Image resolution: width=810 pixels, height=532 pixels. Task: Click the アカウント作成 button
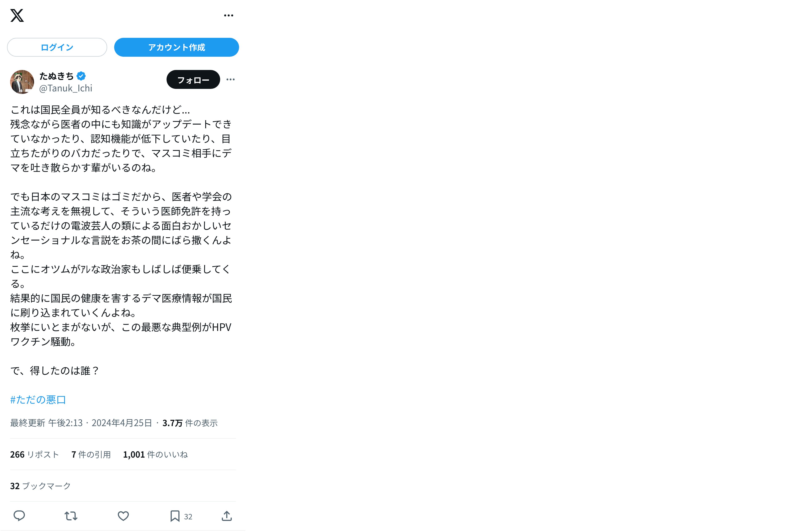(176, 47)
